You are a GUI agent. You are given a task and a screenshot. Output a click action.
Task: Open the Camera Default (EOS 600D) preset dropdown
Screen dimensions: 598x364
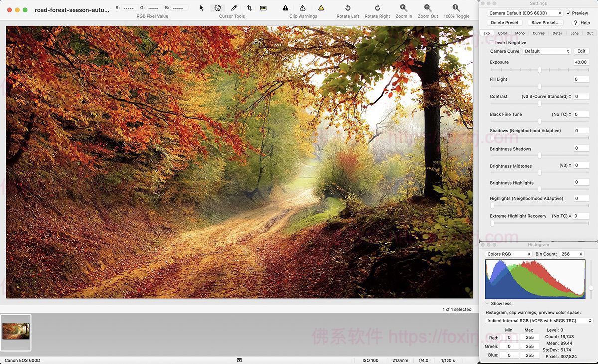point(525,13)
